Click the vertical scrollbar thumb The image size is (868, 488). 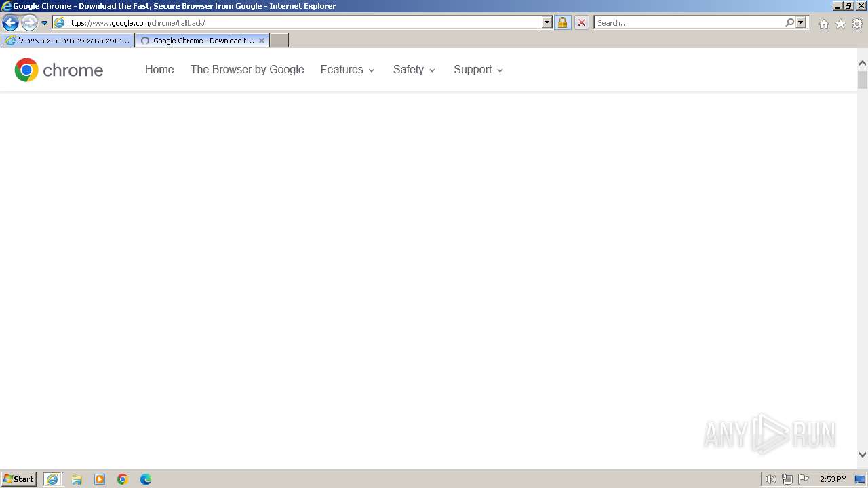coord(863,80)
